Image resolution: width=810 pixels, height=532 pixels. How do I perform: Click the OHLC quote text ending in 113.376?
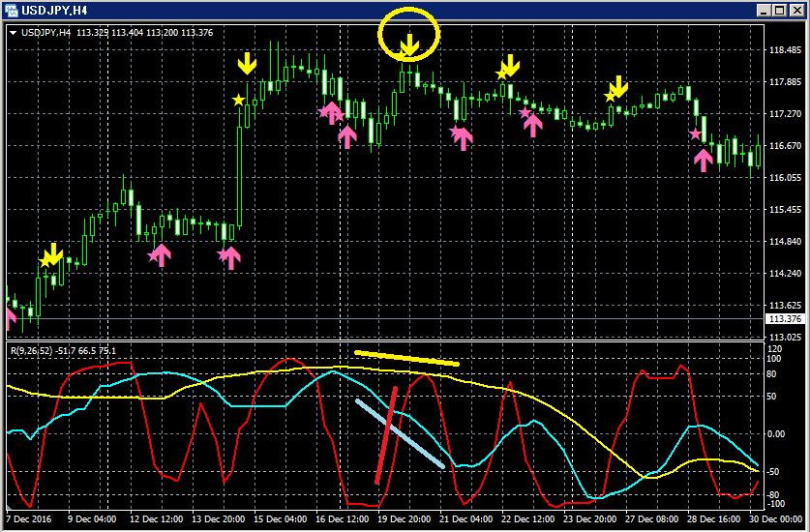144,33
